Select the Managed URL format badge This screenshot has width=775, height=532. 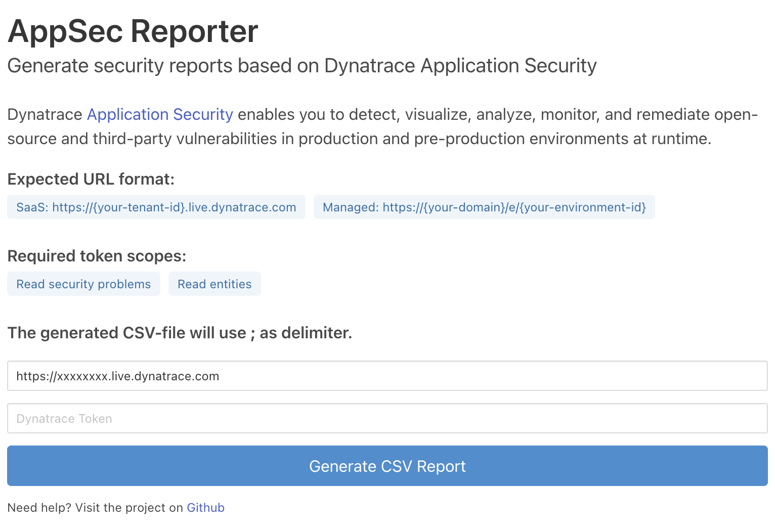pyautogui.click(x=484, y=207)
